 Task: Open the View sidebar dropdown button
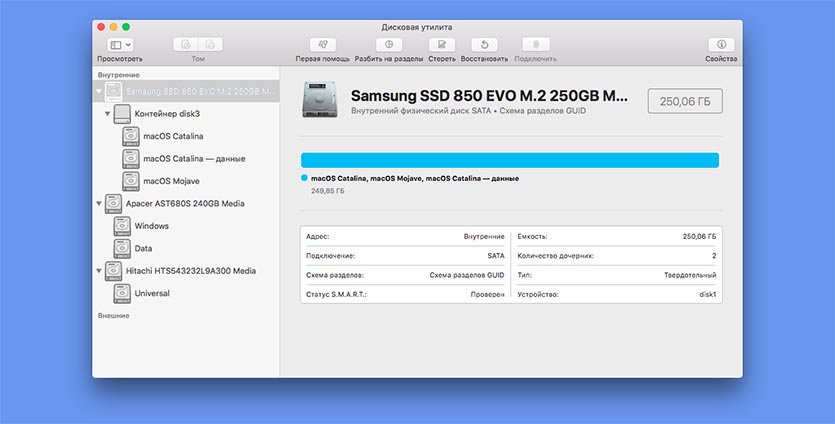(x=120, y=45)
